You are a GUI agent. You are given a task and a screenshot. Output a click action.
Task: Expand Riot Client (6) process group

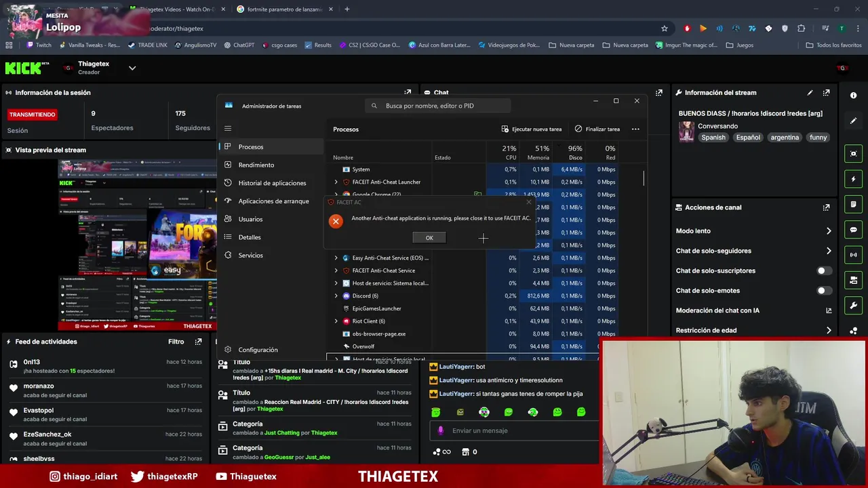point(336,321)
